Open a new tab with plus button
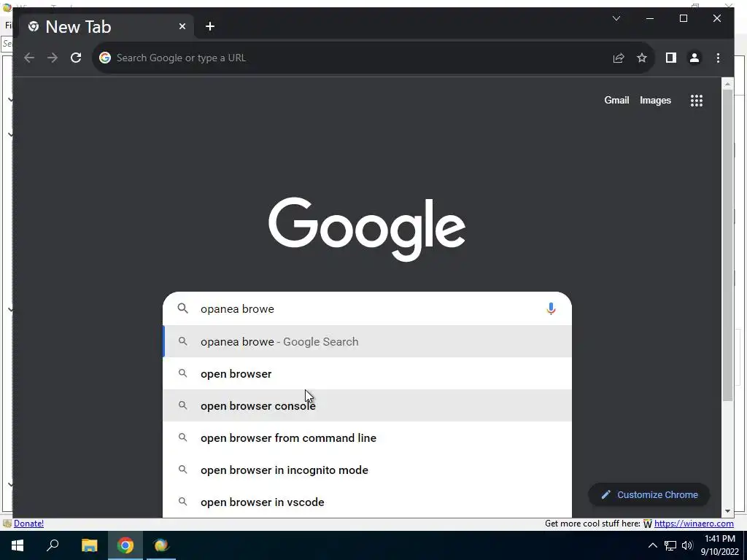747x560 pixels. [209, 27]
